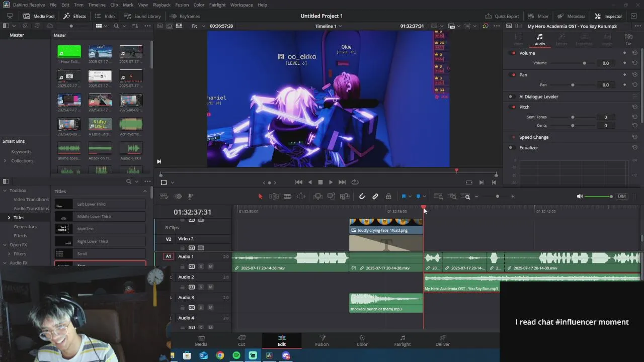Click effects panel search icon
Viewport: 644px width, 362px height.
(x=129, y=182)
